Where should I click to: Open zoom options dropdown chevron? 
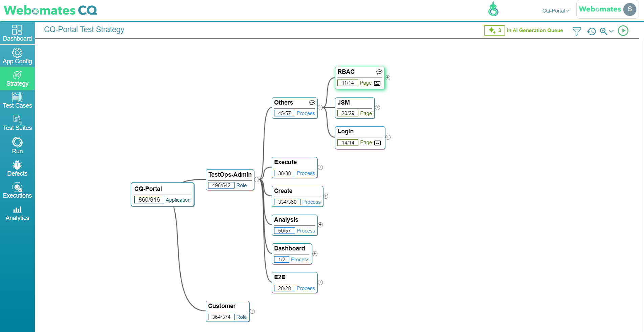[x=611, y=31]
